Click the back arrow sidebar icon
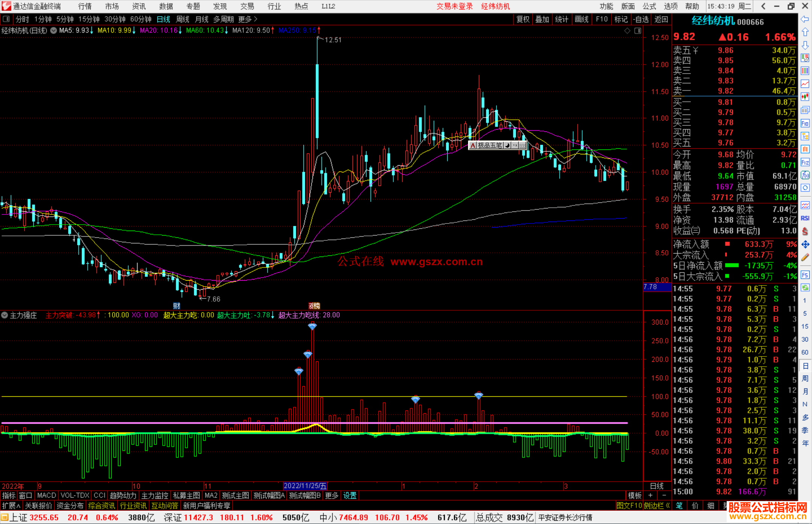Image resolution: width=812 pixels, height=524 pixels. click(x=805, y=19)
